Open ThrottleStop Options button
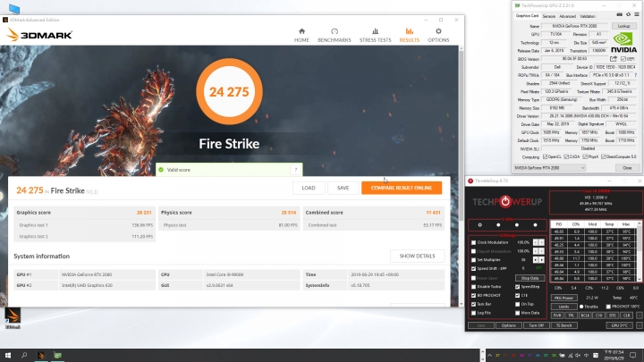The image size is (644, 362). click(508, 325)
